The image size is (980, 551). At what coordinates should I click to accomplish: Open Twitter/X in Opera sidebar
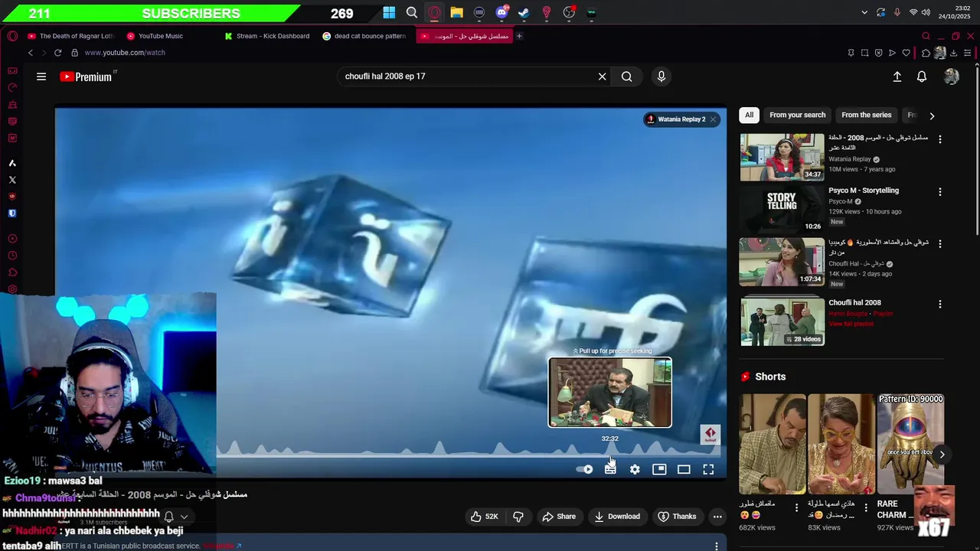(12, 180)
